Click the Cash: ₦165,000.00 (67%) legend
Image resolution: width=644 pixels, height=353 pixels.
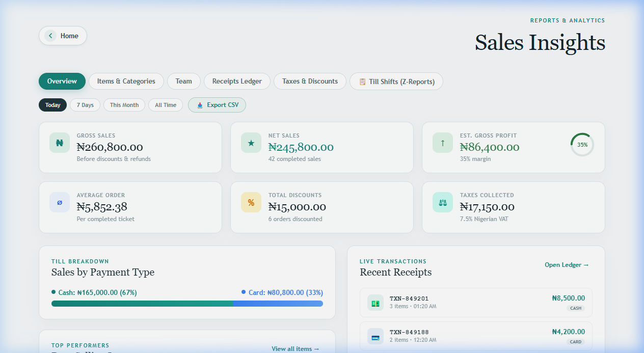94,292
